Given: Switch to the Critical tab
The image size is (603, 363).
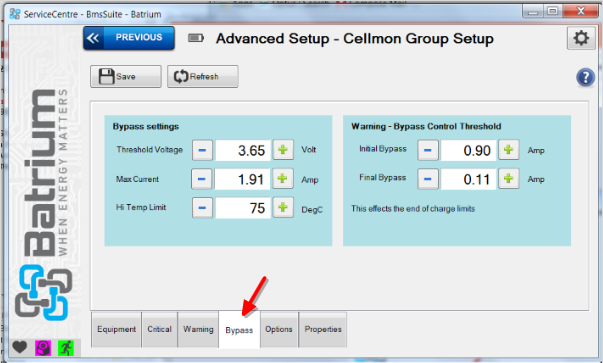Looking at the screenshot, I should click(x=160, y=330).
